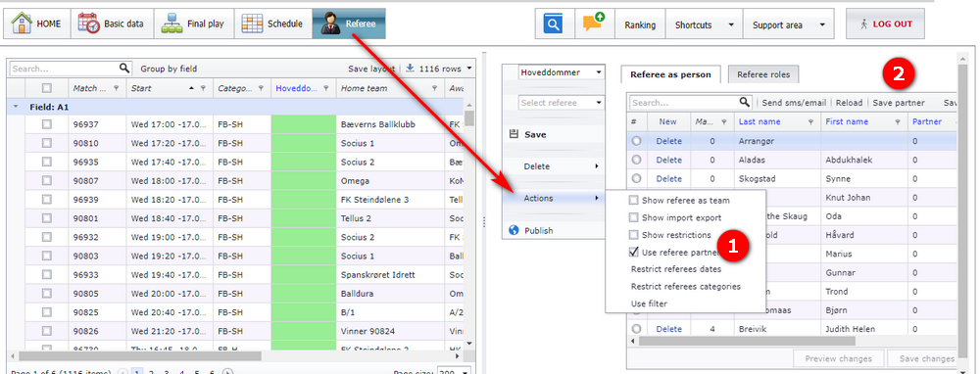Open filter icon on Ma... column
The image size is (980, 374).
coord(724,121)
